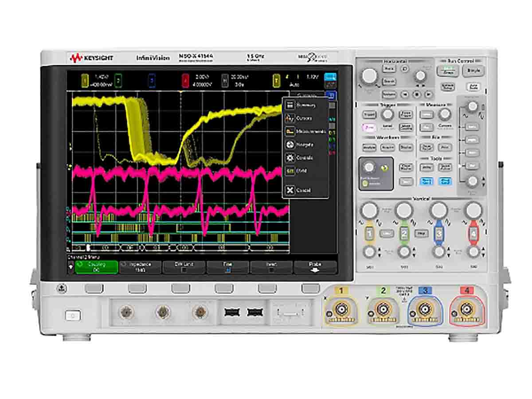
Task: Click the Default Setup key
Action: tap(448, 87)
